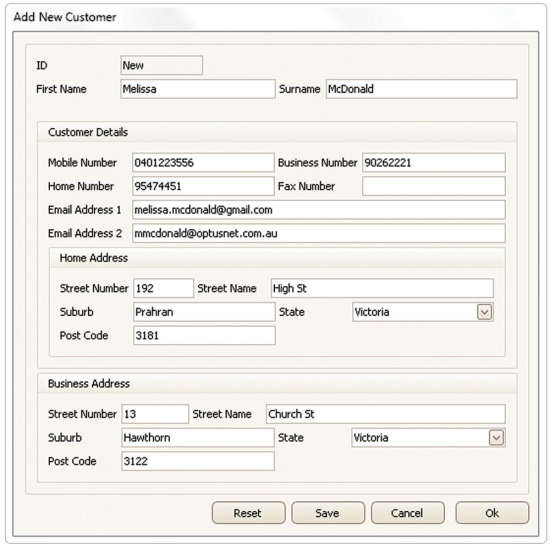Click the Ok button

tap(492, 513)
